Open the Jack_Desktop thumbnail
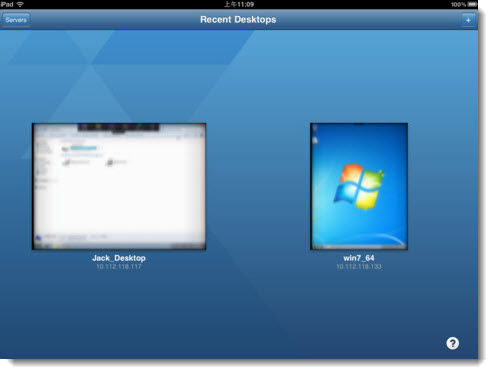 (119, 186)
